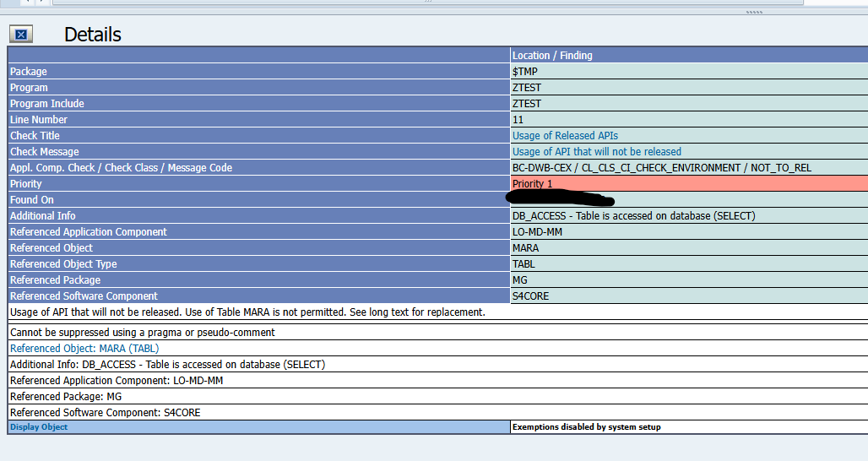Open 'Usage of API that will not be released' link
Image resolution: width=868 pixels, height=461 pixels.
596,152
